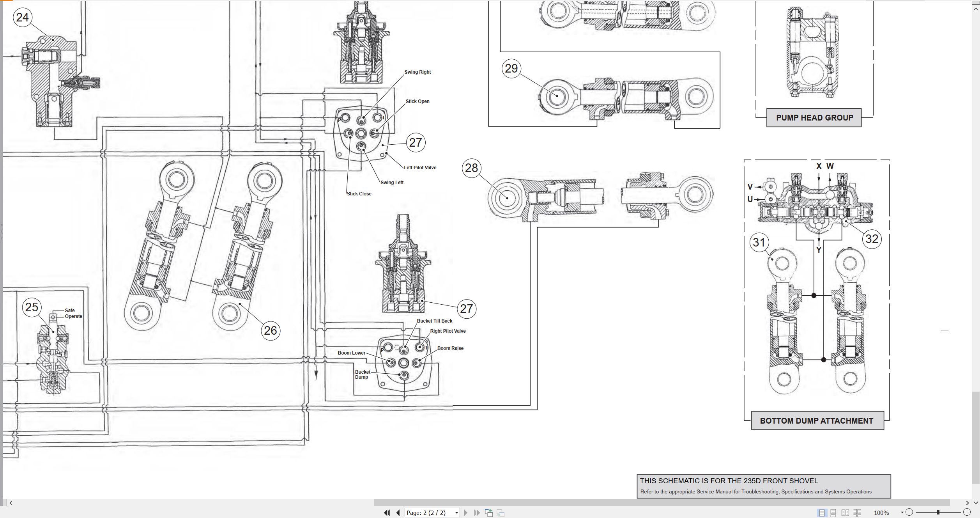980x518 pixels.
Task: Click the Boom Raise label
Action: [450, 348]
